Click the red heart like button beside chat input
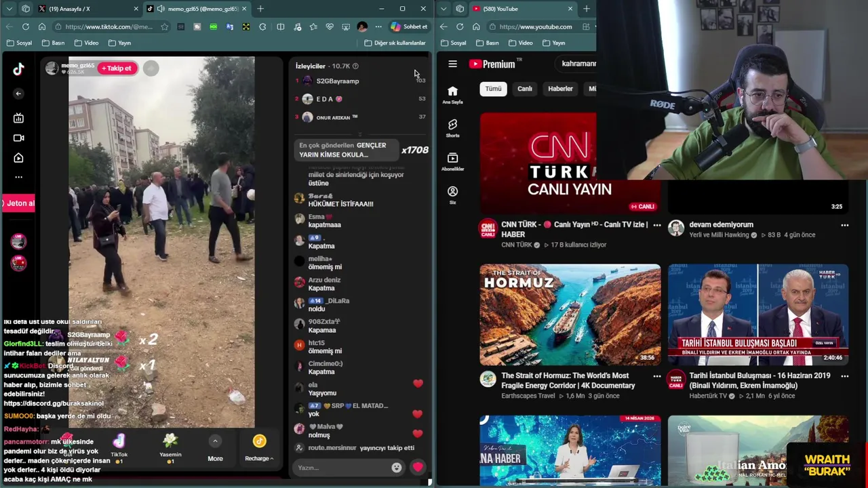This screenshot has width=868, height=488. pyautogui.click(x=418, y=467)
